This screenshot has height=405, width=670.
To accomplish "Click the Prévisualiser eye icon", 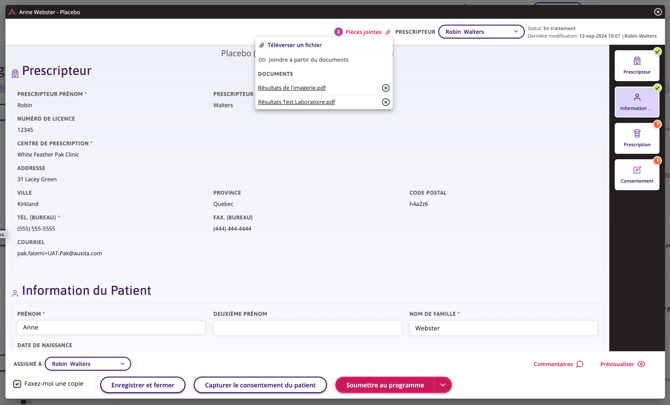I will coord(641,364).
